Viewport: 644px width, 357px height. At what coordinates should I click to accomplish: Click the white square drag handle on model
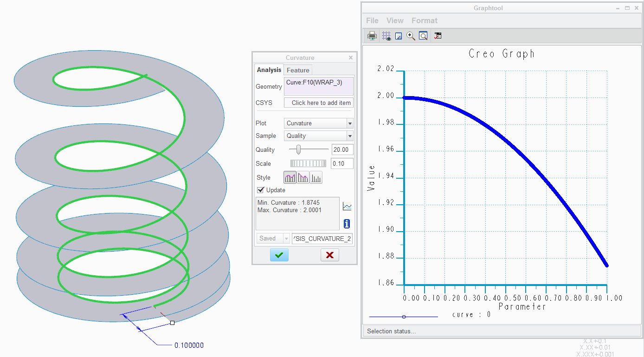click(173, 323)
